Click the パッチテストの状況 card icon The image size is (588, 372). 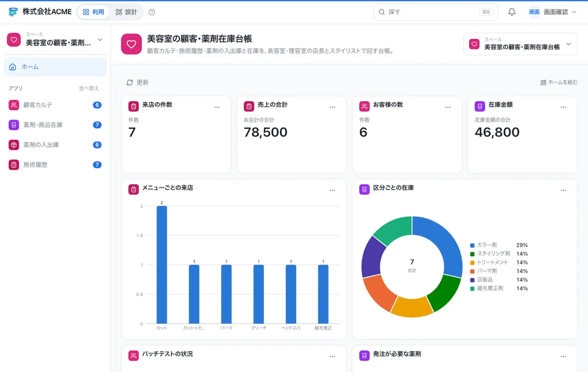(134, 355)
